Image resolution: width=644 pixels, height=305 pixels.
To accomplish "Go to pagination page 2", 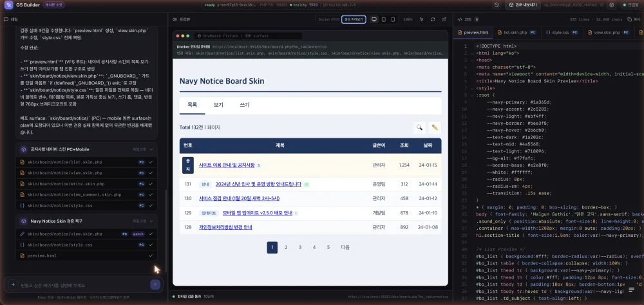I will [286, 248].
